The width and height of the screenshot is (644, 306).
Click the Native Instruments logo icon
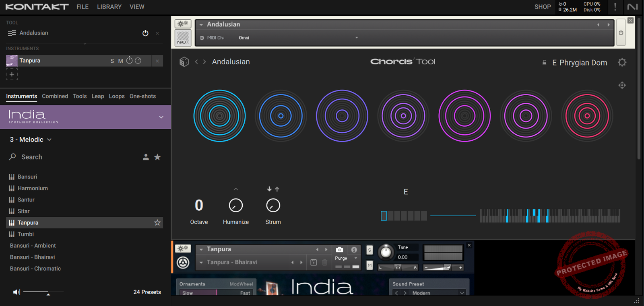pyautogui.click(x=633, y=7)
